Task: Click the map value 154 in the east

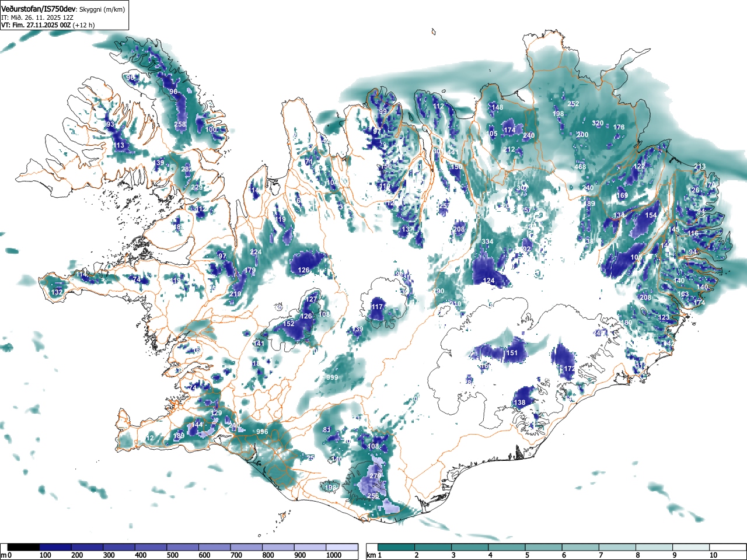Action: coord(651,215)
